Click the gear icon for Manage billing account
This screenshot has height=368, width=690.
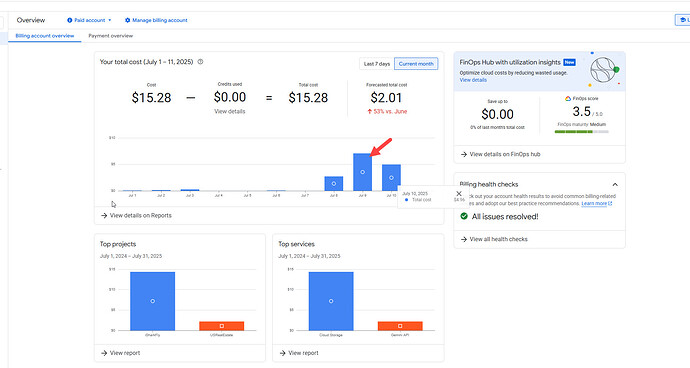coord(128,20)
